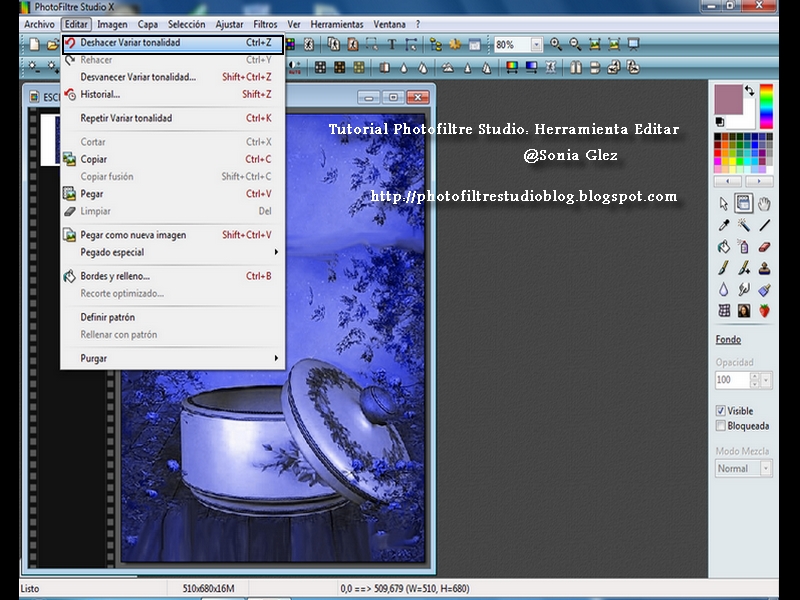Image resolution: width=800 pixels, height=600 pixels.
Task: Open the Capa menu
Action: (147, 24)
